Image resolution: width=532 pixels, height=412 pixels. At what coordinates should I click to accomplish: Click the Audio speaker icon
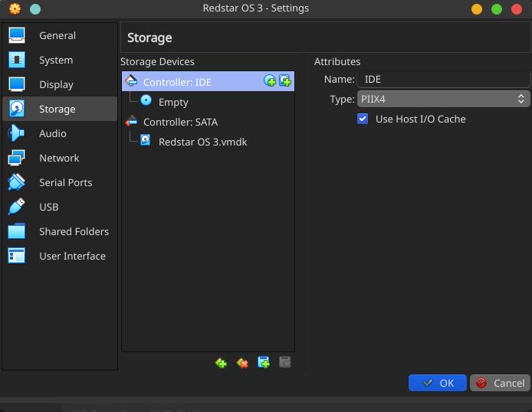click(17, 133)
